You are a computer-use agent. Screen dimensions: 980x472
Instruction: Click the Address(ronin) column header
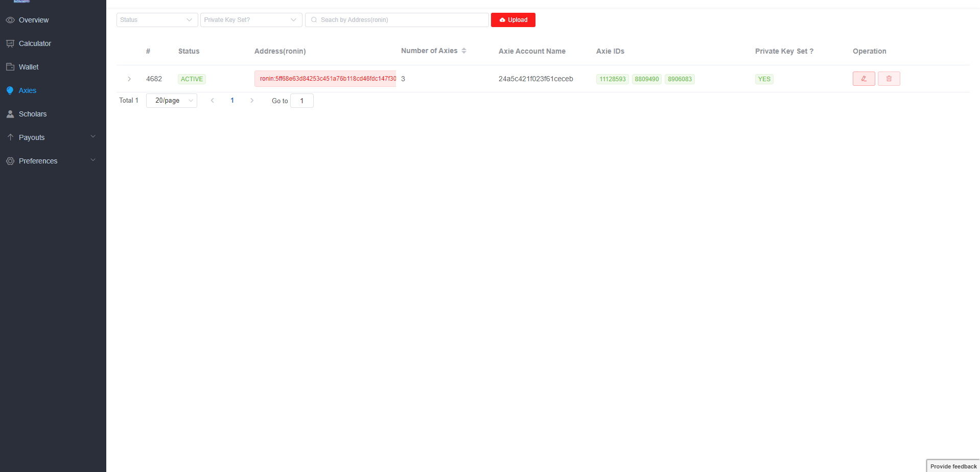coord(280,51)
